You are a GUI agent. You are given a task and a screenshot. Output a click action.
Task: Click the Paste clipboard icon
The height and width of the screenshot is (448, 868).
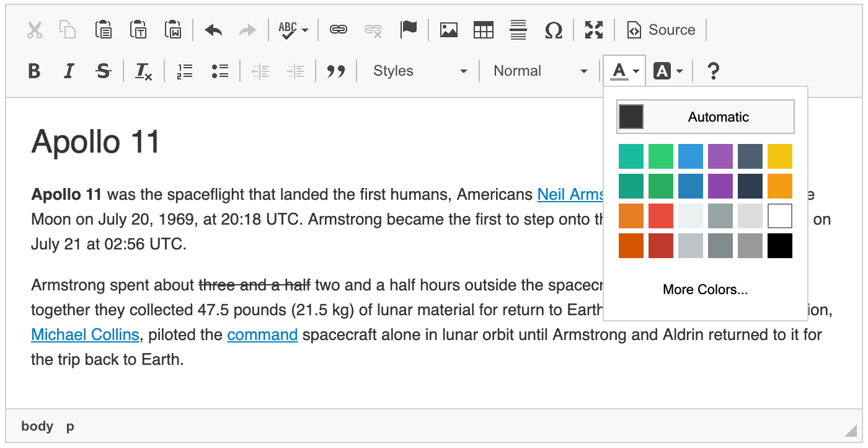pos(103,30)
